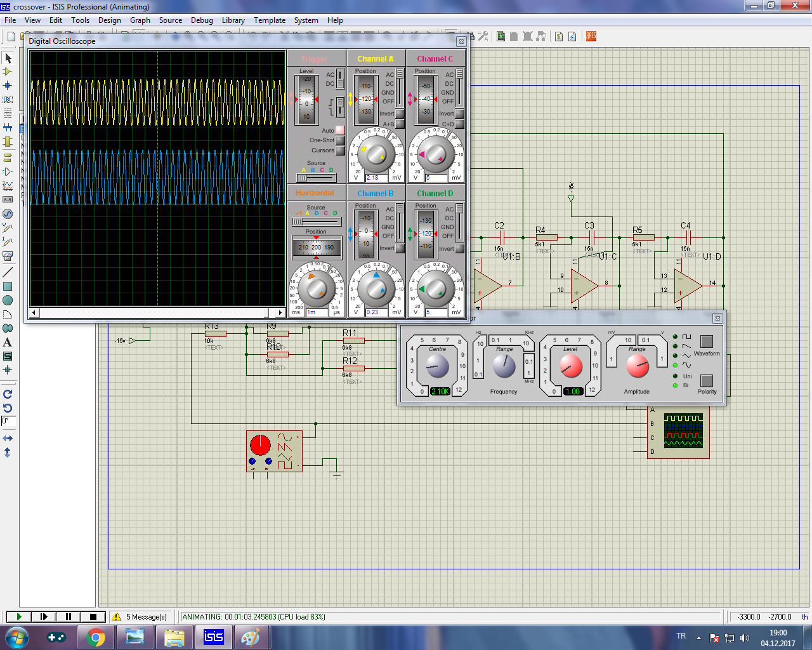Open the ARES PCB layout icon
812x650 pixels.
point(591,36)
